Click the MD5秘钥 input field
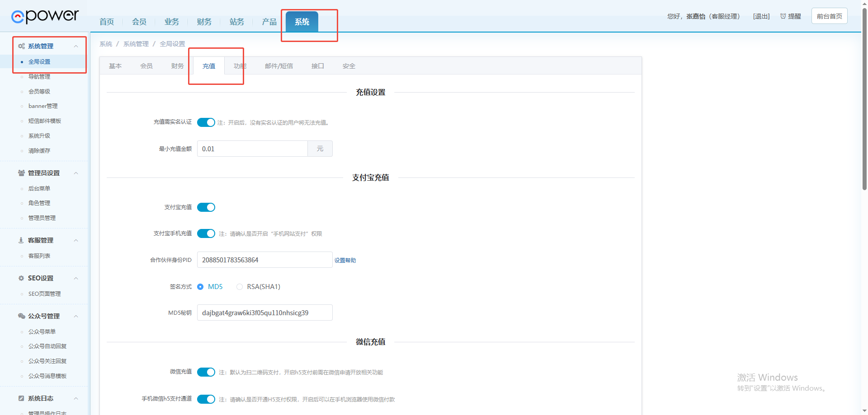This screenshot has width=868, height=415. coord(265,312)
